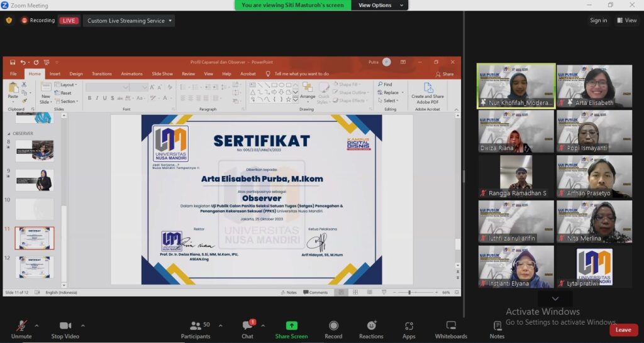The image size is (644, 343).
Task: Unmute the microphone in Zoom
Action: (x=21, y=330)
